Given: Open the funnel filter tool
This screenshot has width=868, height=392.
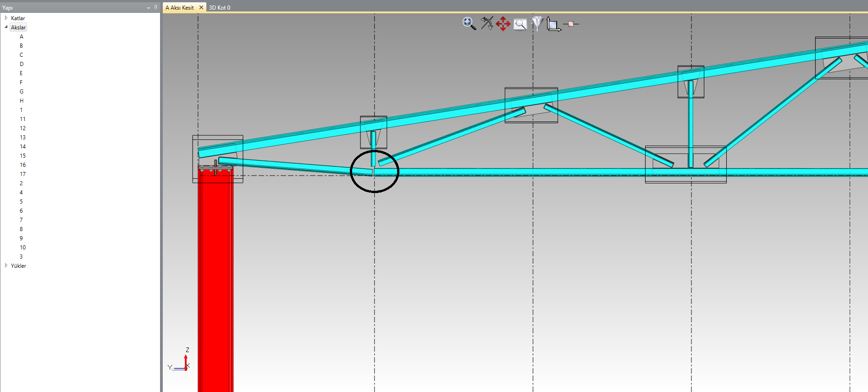Looking at the screenshot, I should pos(537,23).
